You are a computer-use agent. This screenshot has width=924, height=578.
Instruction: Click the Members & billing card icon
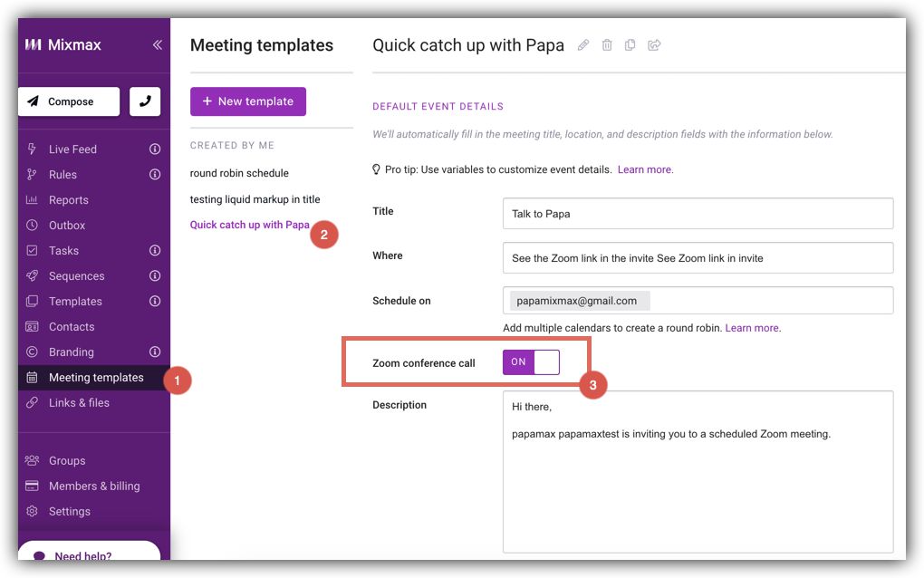coord(32,486)
